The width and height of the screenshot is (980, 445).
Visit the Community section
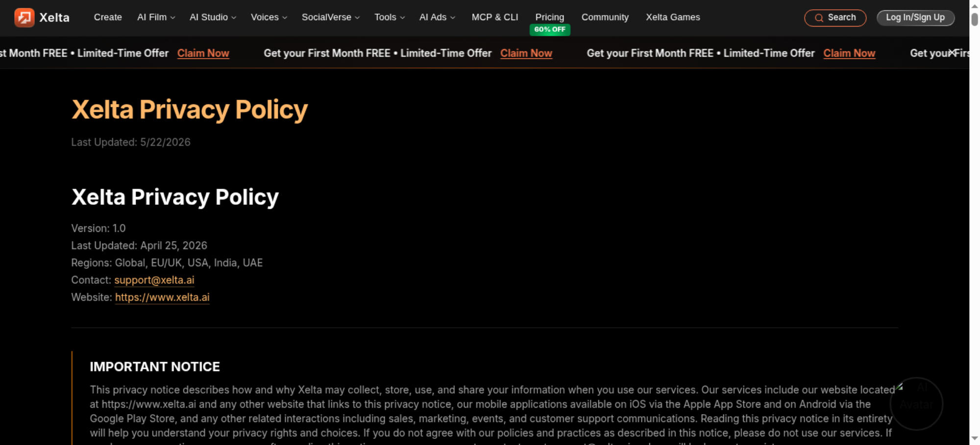point(605,17)
